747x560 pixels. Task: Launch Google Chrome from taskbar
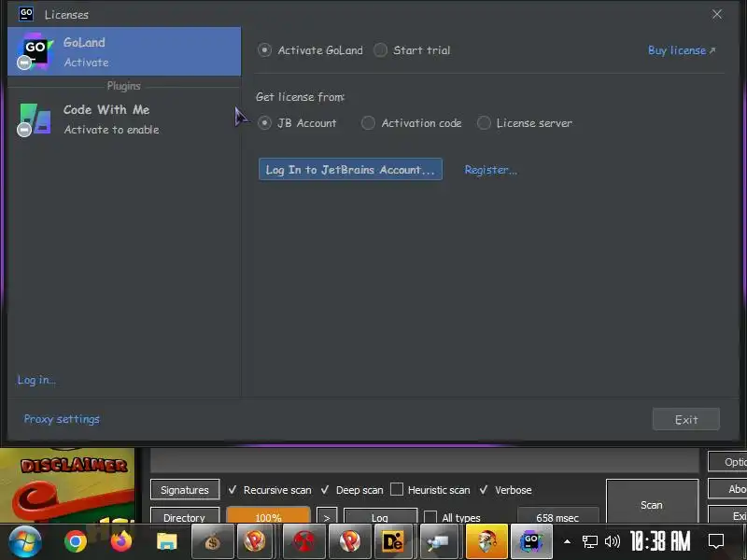pyautogui.click(x=76, y=541)
